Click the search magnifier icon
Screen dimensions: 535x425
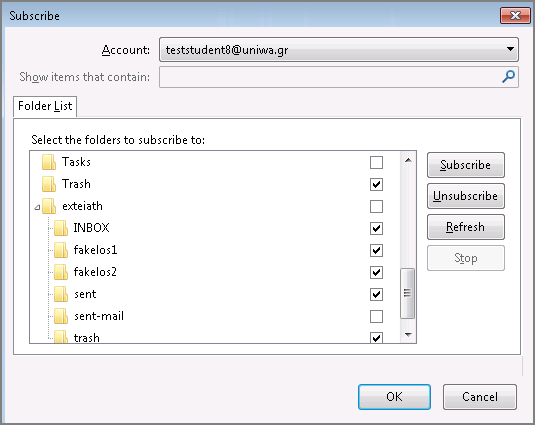(508, 77)
